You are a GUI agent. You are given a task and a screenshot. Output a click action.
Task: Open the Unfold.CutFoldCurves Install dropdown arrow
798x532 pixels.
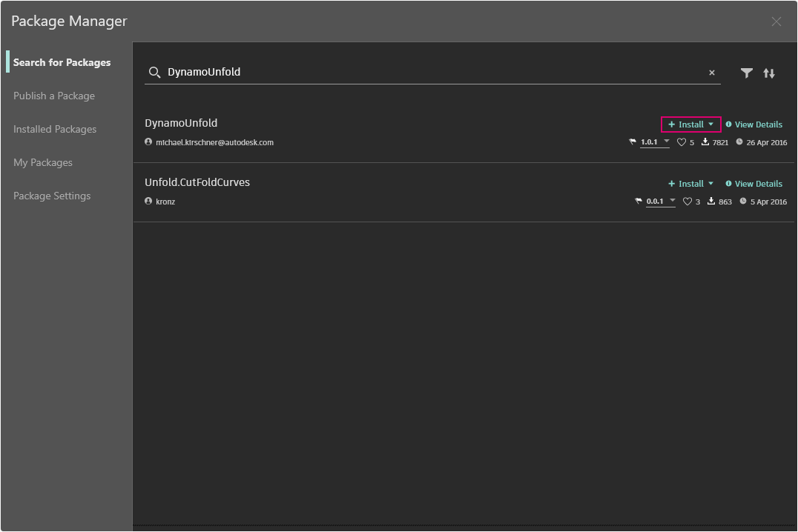coord(710,184)
